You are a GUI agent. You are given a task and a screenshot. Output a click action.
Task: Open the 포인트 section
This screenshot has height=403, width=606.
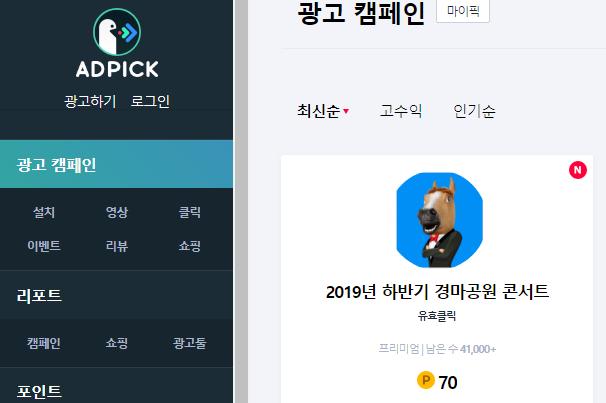point(39,391)
